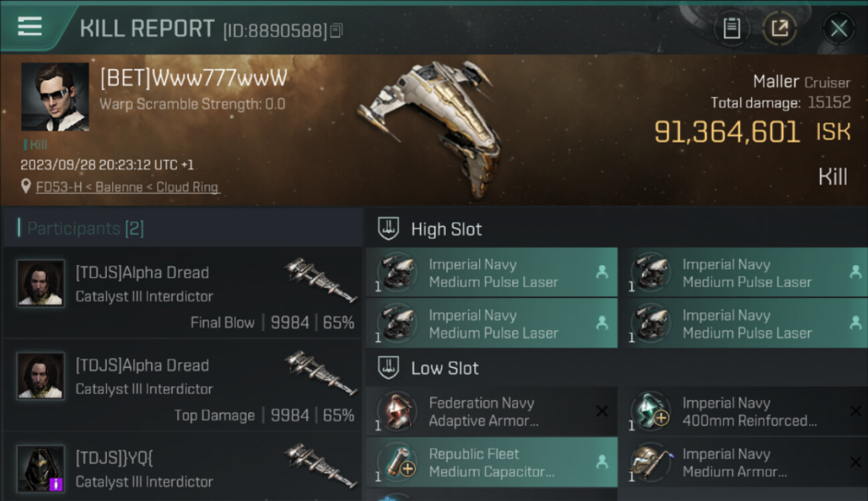Close the kill report window
The height and width of the screenshot is (501, 868).
pyautogui.click(x=839, y=28)
